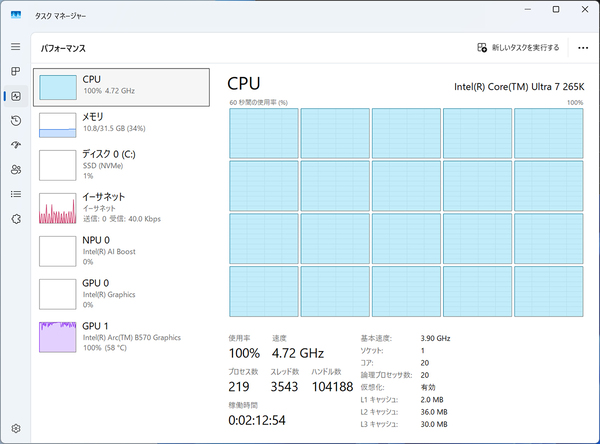
Task: Go to the Processes page icon
Action: [15, 72]
